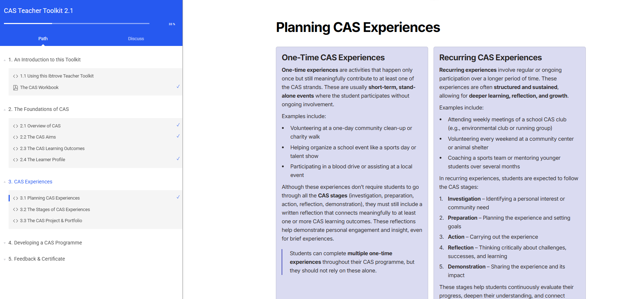Click the code icon beside 2.1 Overview of CAS
Viewport: 644px width, 299px height.
pos(15,126)
